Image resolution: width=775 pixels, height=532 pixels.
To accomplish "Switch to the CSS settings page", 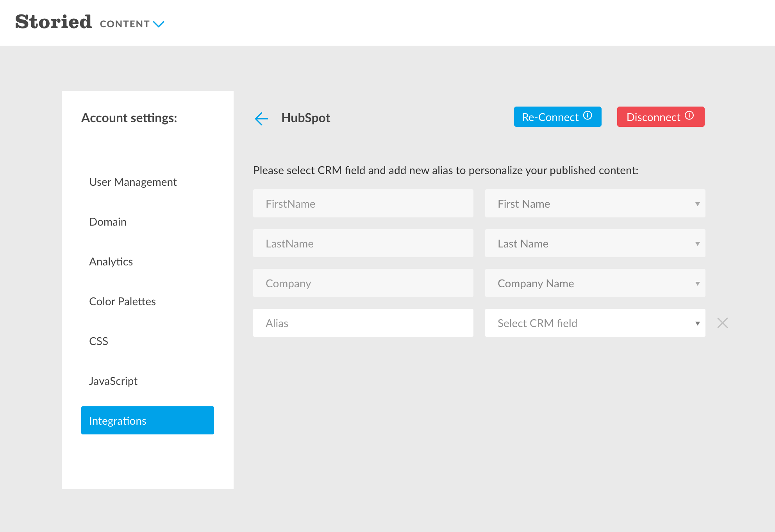I will pos(98,342).
